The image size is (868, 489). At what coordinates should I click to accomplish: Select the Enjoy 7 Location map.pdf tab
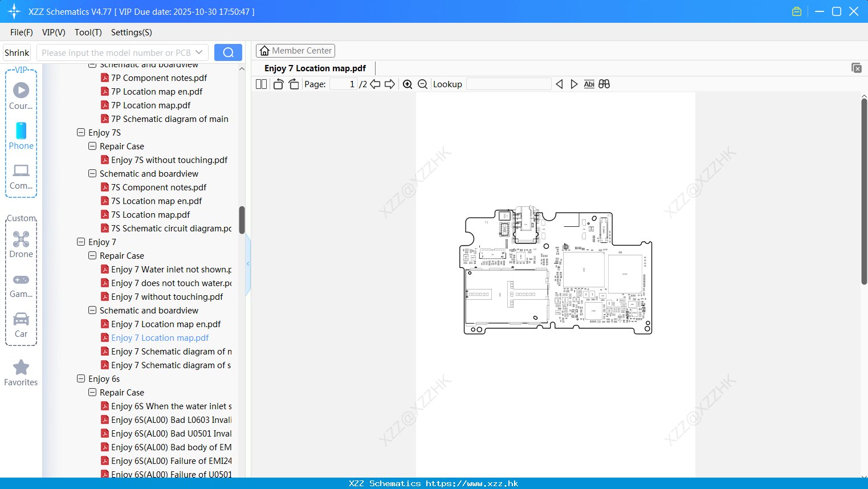[x=315, y=68]
